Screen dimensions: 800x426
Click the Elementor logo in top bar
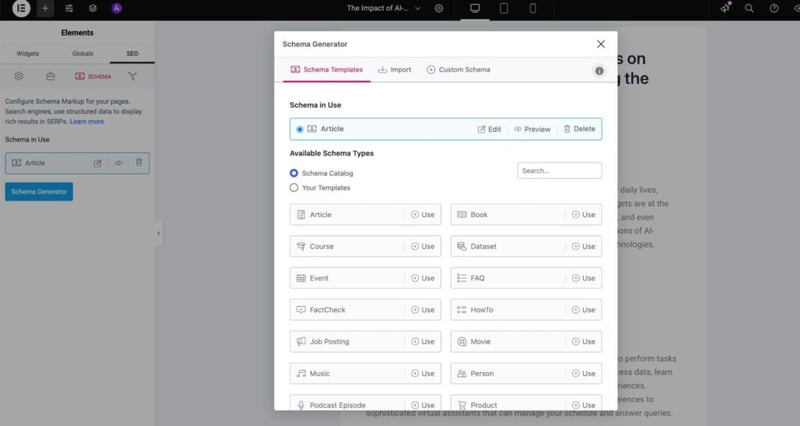(x=20, y=8)
